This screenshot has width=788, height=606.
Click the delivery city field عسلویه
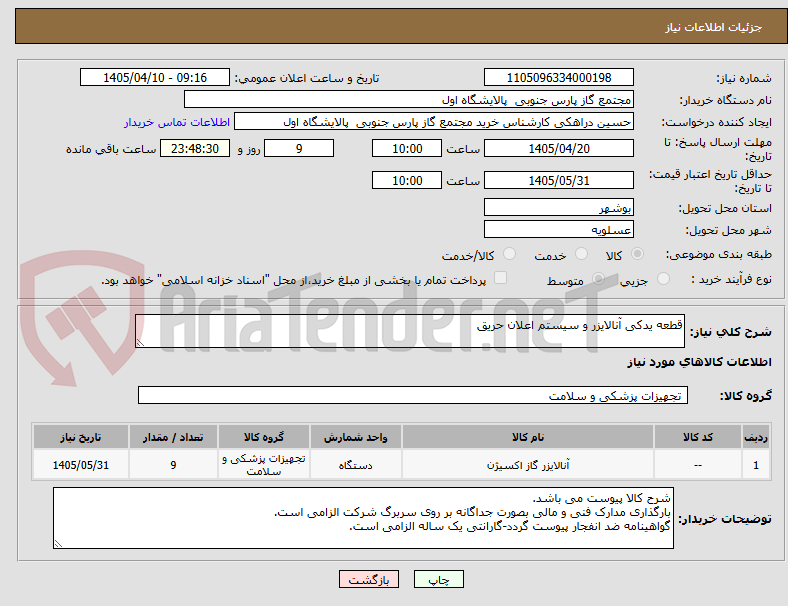559,230
